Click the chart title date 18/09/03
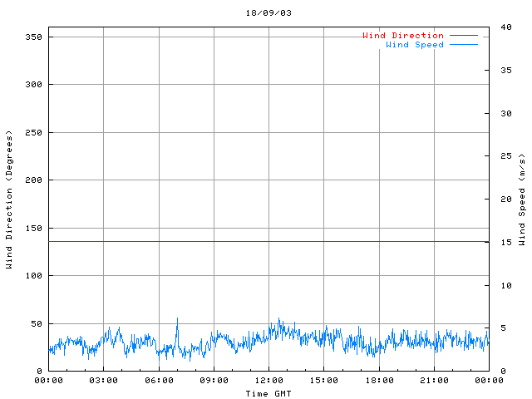 coord(268,13)
